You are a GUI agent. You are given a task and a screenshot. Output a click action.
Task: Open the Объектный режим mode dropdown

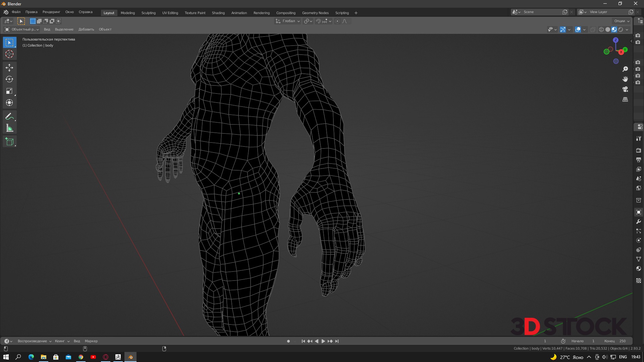click(22, 29)
